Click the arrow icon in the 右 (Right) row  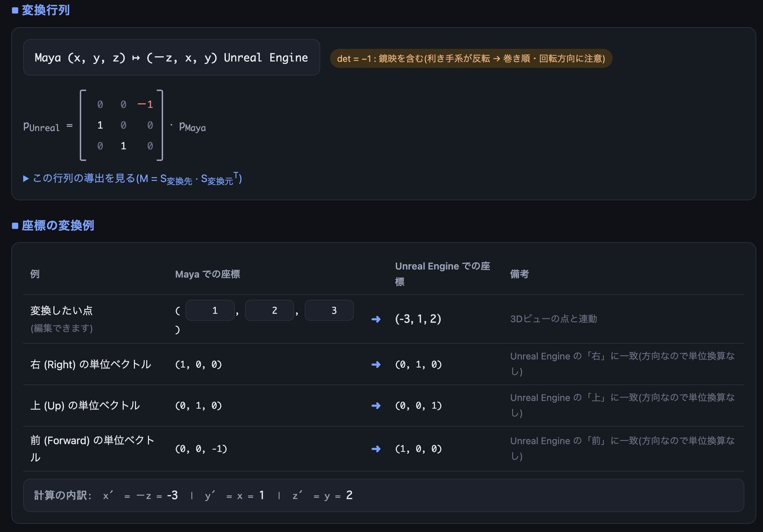tap(376, 364)
